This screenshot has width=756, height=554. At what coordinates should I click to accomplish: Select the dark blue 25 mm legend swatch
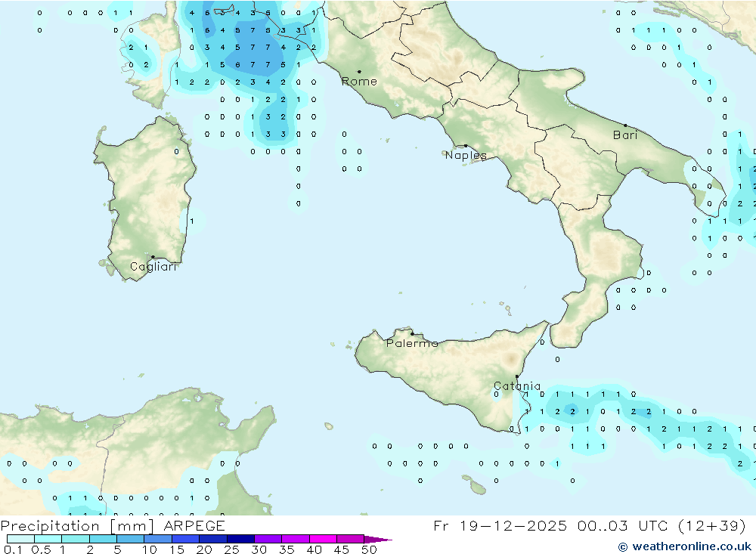[x=240, y=539]
